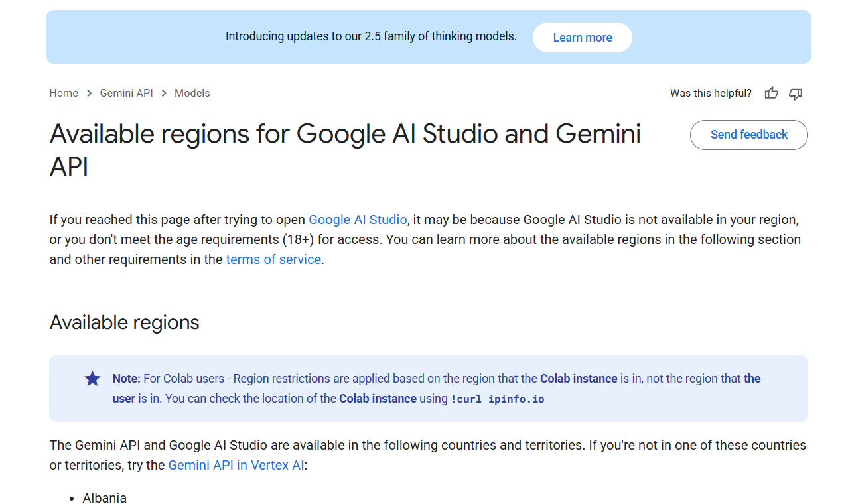This screenshot has height=504, width=842.
Task: Click the Available regions section heading
Action: click(x=125, y=322)
